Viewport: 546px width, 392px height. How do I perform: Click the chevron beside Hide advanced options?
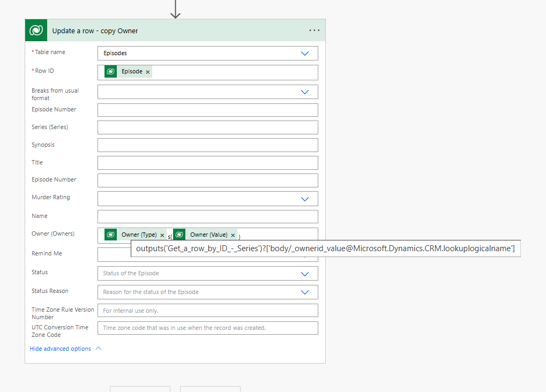coord(99,349)
